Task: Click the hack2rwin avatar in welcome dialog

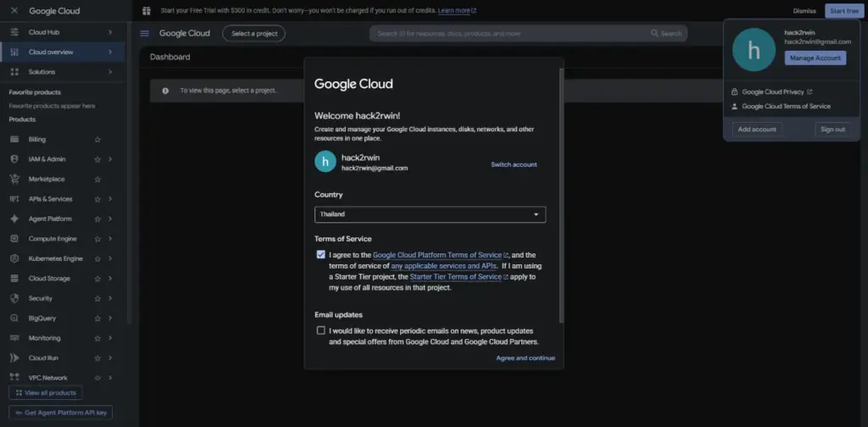Action: click(325, 162)
